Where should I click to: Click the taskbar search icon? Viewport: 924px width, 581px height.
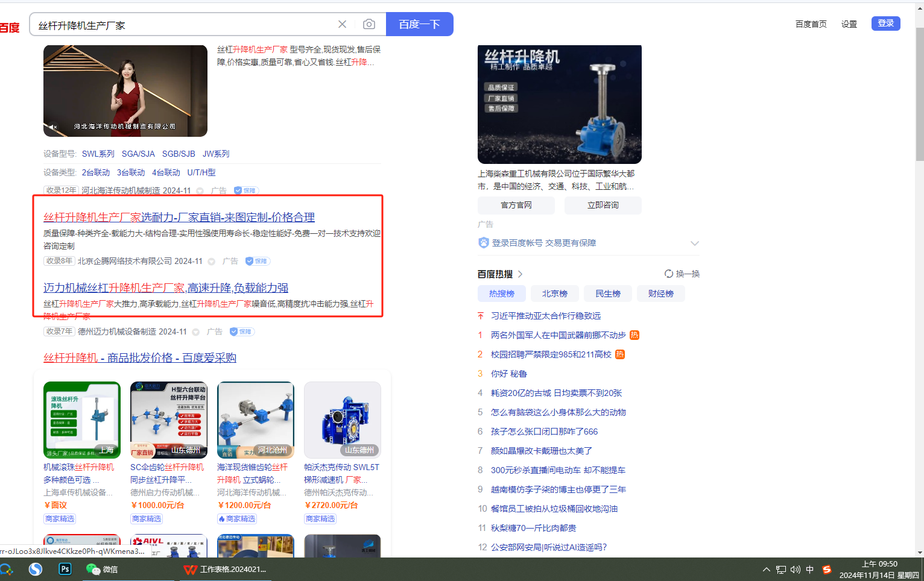7,569
